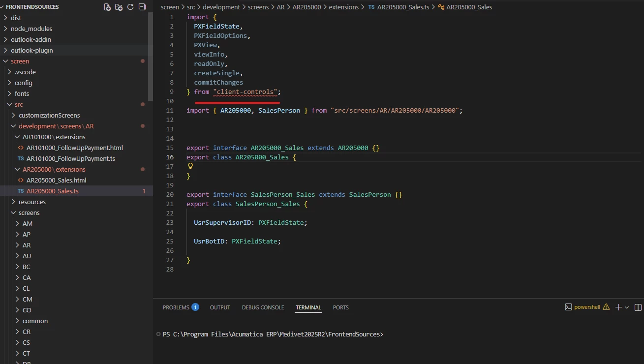This screenshot has height=364, width=644.
Task: Refresh the Explorer tree
Action: point(130,7)
